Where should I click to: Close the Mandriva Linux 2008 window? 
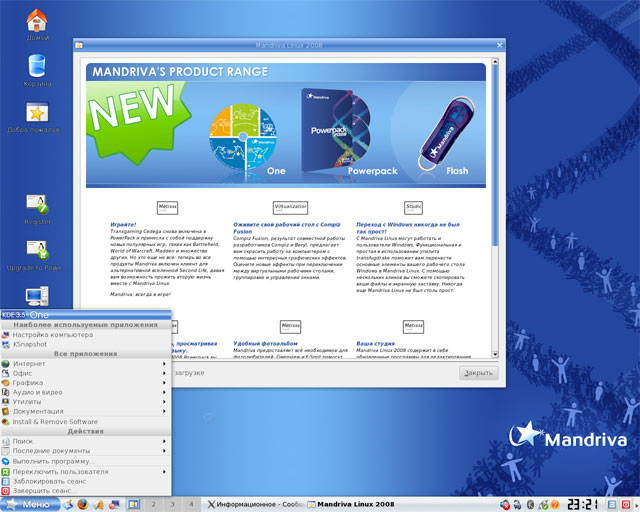tap(500, 45)
